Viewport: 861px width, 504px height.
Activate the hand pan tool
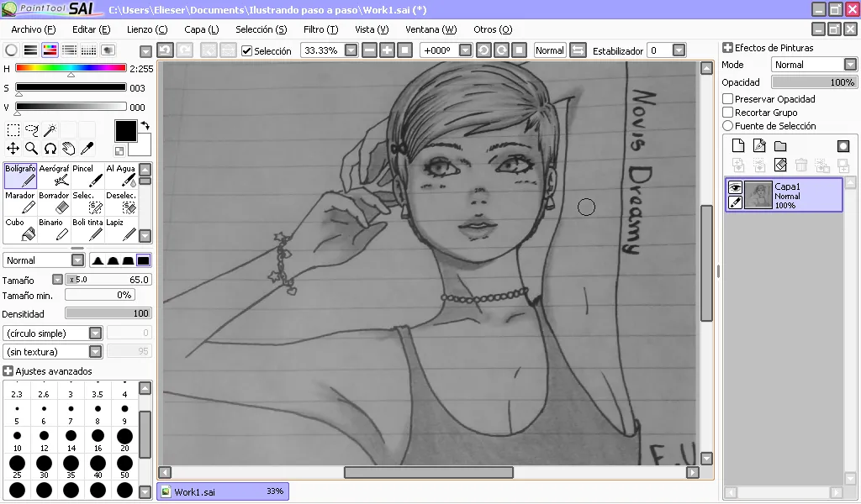tap(69, 148)
